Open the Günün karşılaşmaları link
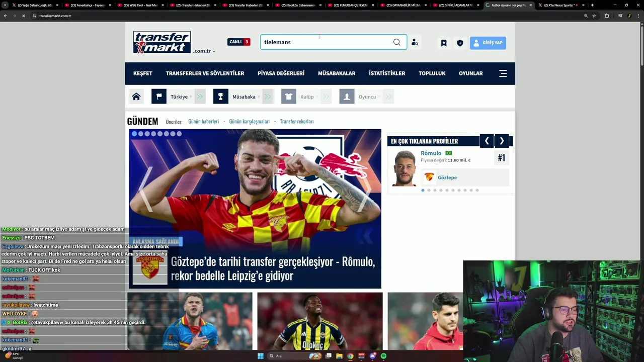Viewport: 644px width, 362px height. [x=249, y=121]
